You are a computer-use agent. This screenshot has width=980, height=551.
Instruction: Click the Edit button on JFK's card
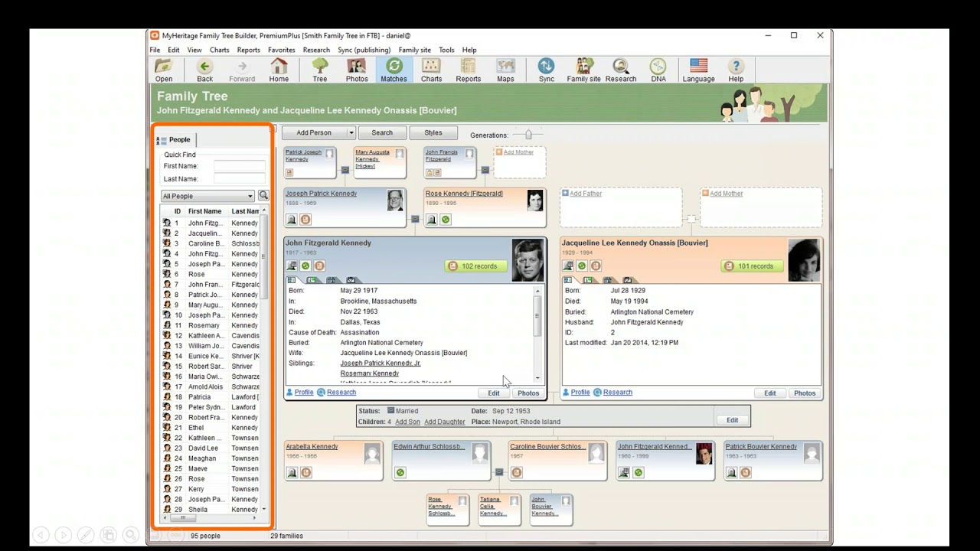tap(494, 393)
